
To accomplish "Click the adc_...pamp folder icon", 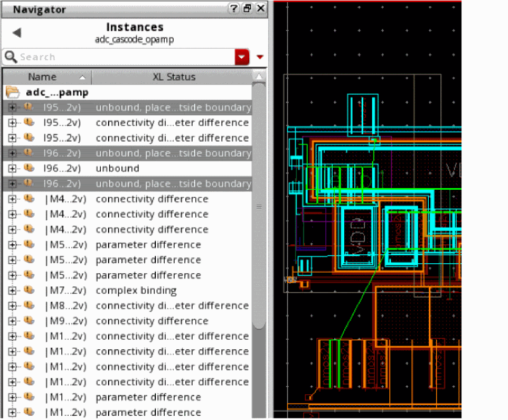I will 13,92.
